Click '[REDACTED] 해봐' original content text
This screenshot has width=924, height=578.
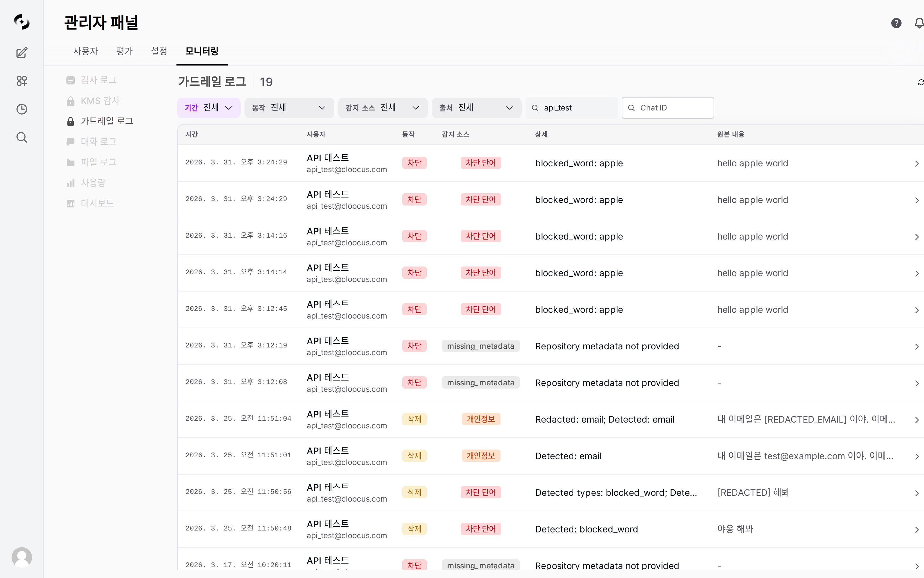pyautogui.click(x=753, y=492)
